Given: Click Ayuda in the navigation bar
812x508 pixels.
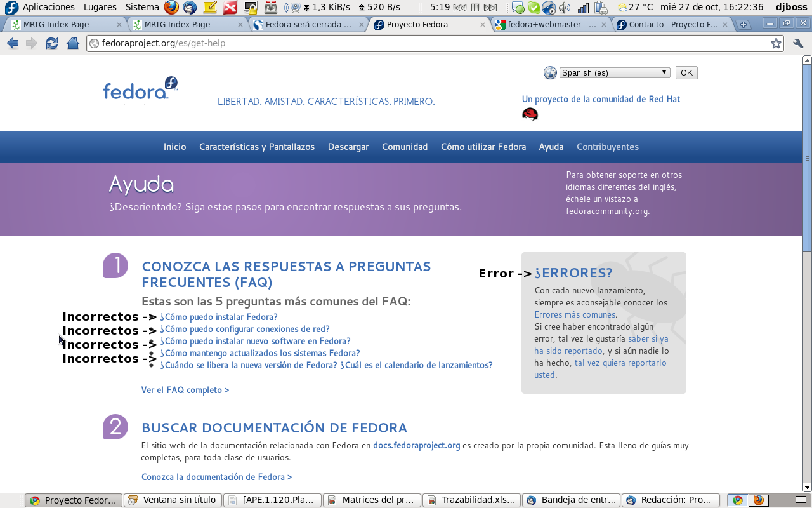Looking at the screenshot, I should (551, 147).
